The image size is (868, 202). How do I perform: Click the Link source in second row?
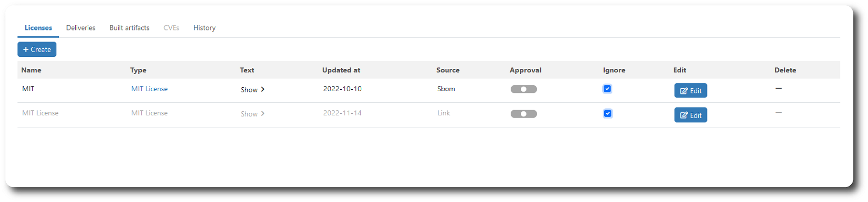click(x=444, y=113)
